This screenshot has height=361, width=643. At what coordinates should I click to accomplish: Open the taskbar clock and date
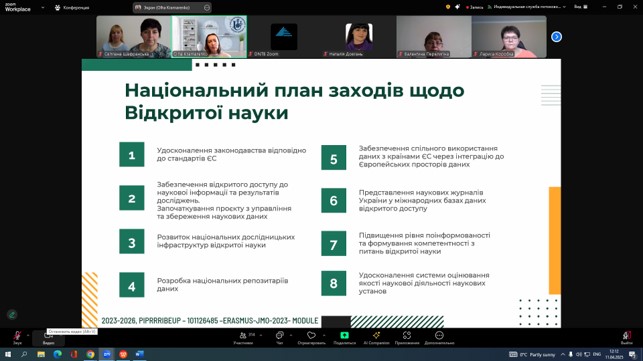[614, 354]
